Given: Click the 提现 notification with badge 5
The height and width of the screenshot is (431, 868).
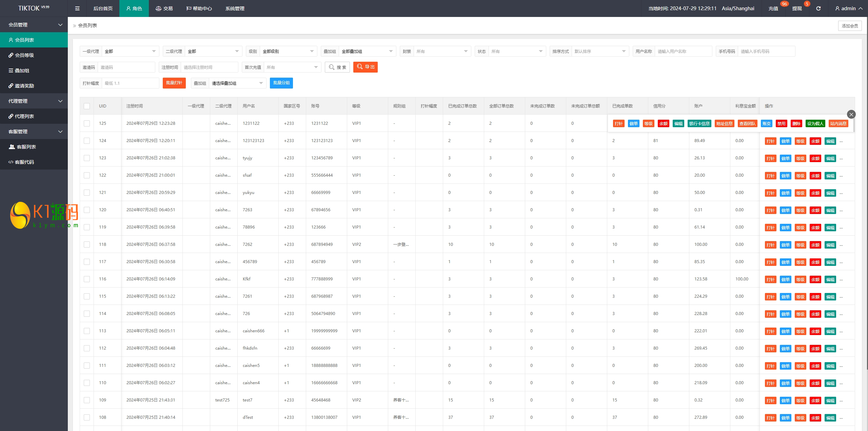Looking at the screenshot, I should point(797,8).
